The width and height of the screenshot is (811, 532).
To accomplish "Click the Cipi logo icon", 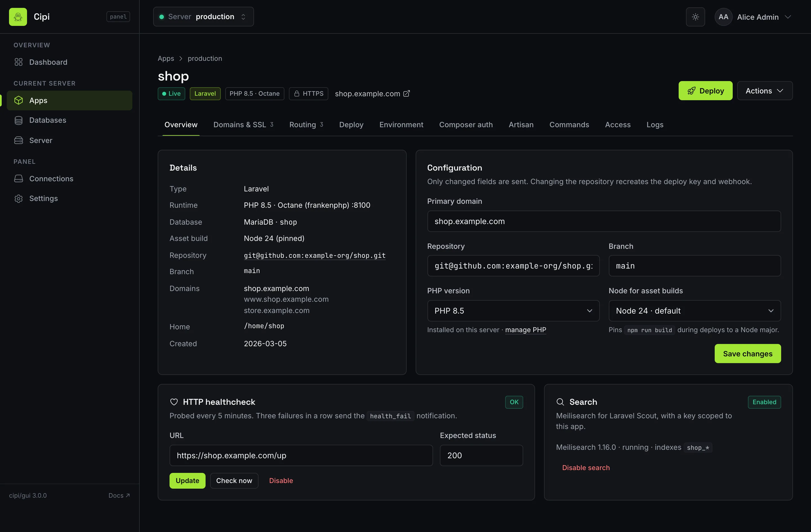I will tap(18, 17).
